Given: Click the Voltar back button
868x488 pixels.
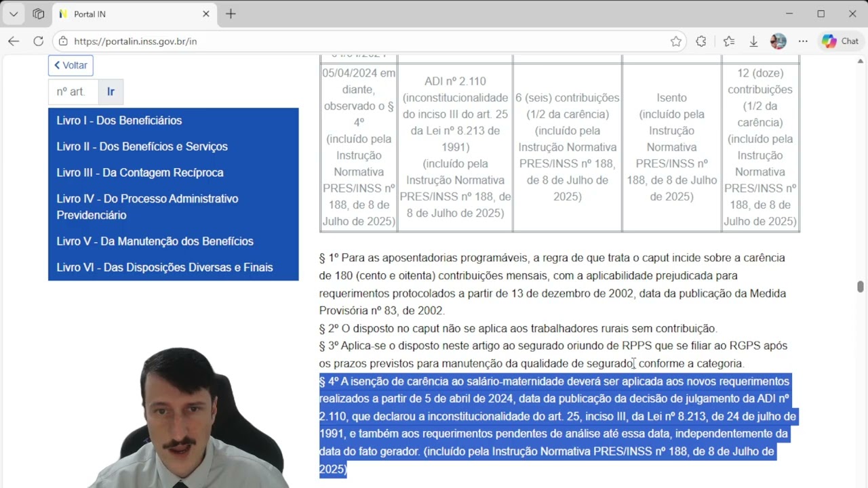Looking at the screenshot, I should tap(71, 65).
